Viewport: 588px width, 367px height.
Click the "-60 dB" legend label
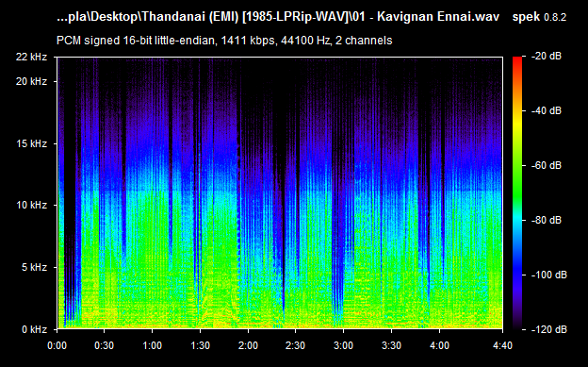click(x=547, y=165)
